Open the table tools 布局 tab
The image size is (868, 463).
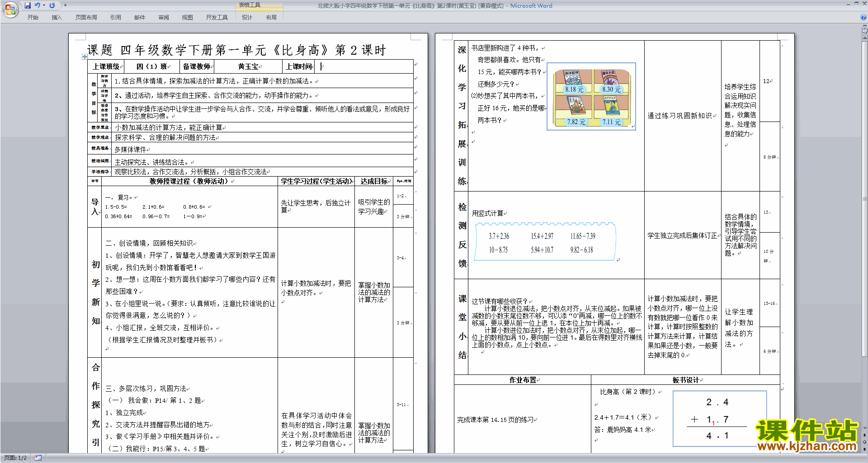271,17
